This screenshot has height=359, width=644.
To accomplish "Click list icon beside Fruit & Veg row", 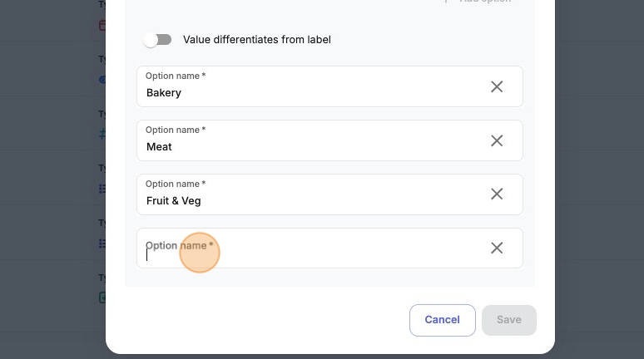I will [102, 189].
